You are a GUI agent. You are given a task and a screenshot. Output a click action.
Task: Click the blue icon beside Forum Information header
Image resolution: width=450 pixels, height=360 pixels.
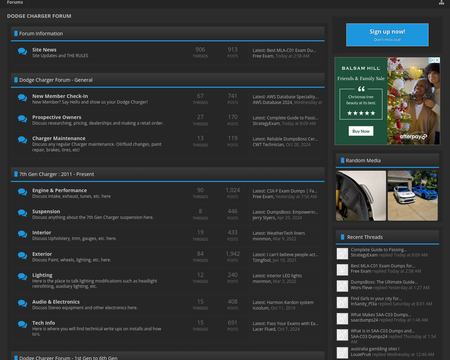[16, 33]
